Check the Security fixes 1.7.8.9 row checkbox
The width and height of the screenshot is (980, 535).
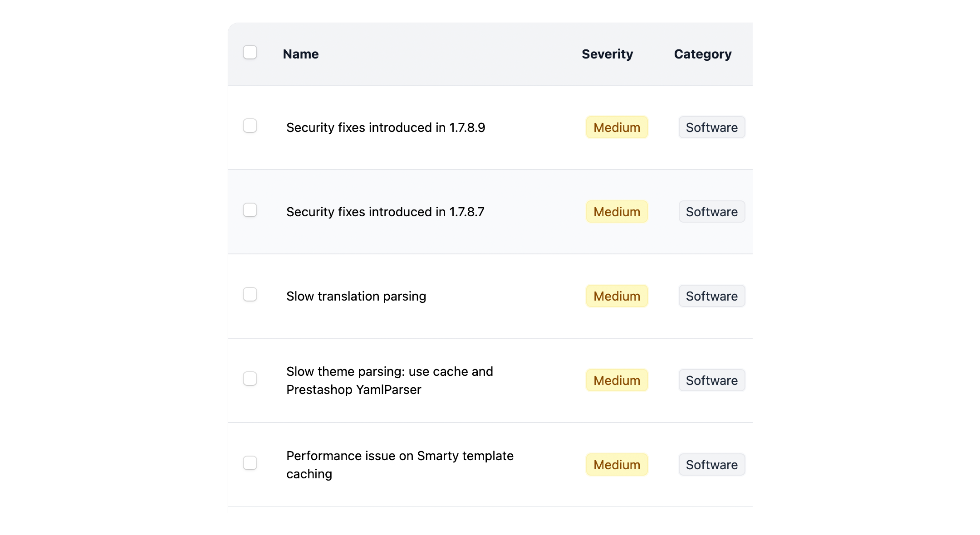250,126
